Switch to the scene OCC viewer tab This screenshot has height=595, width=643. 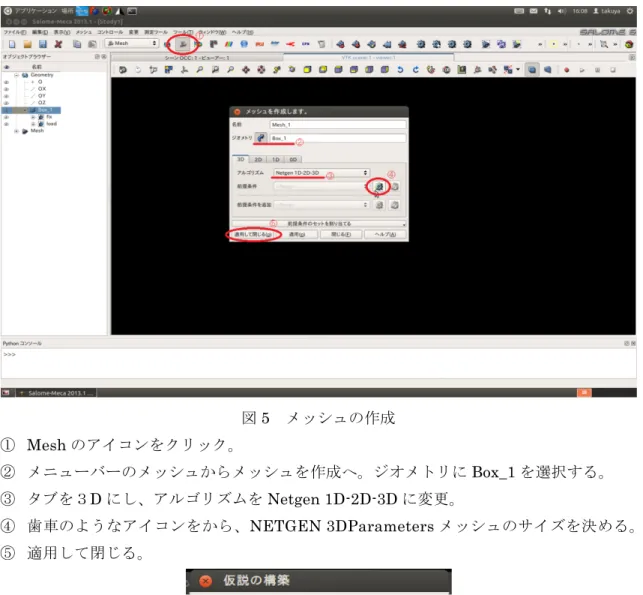[x=197, y=58]
